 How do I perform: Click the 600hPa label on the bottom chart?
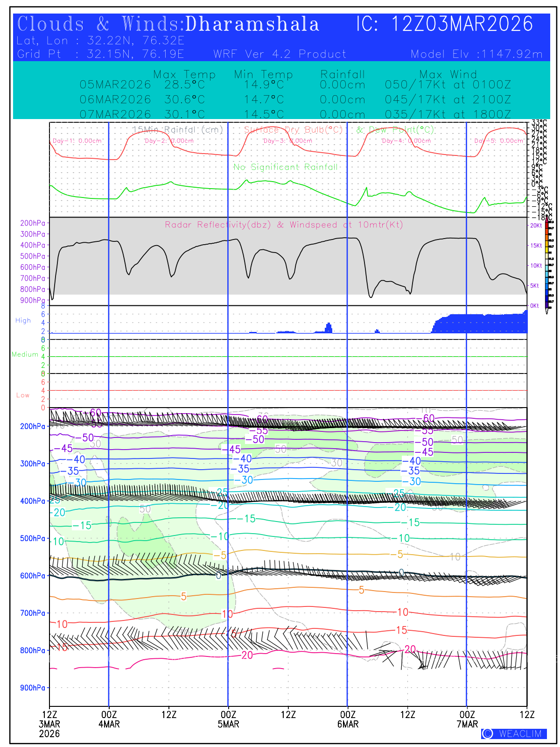pos(33,576)
